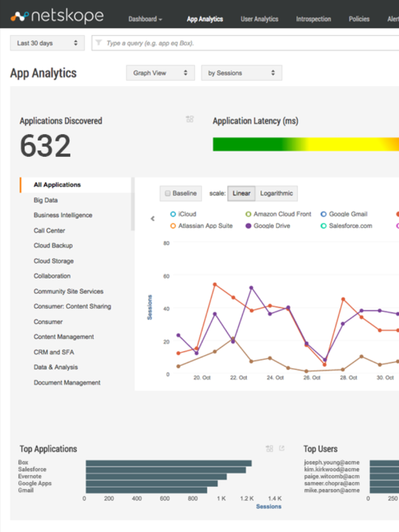This screenshot has width=399, height=532.
Task: Click the Google Apps bar
Action: coord(151,484)
